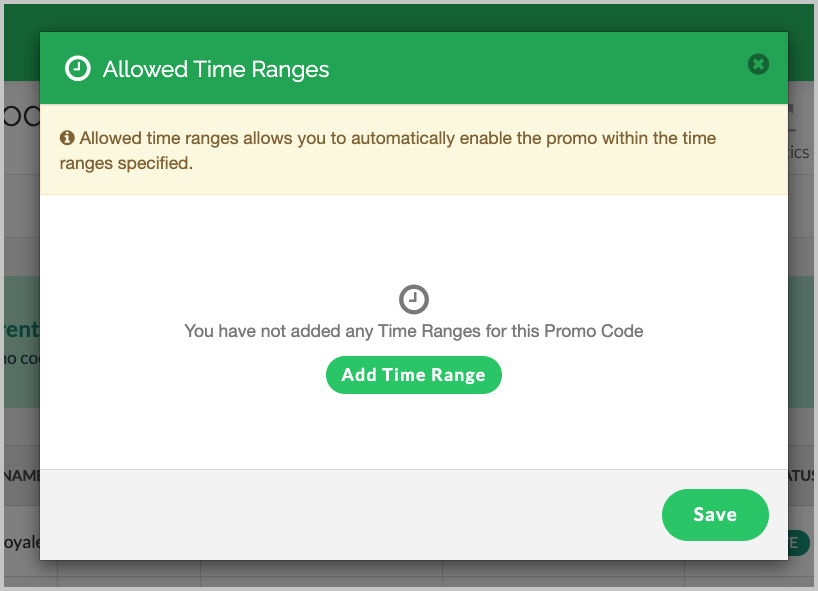
Task: Click the green header bar of the dialog
Action: pyautogui.click(x=500, y=68)
